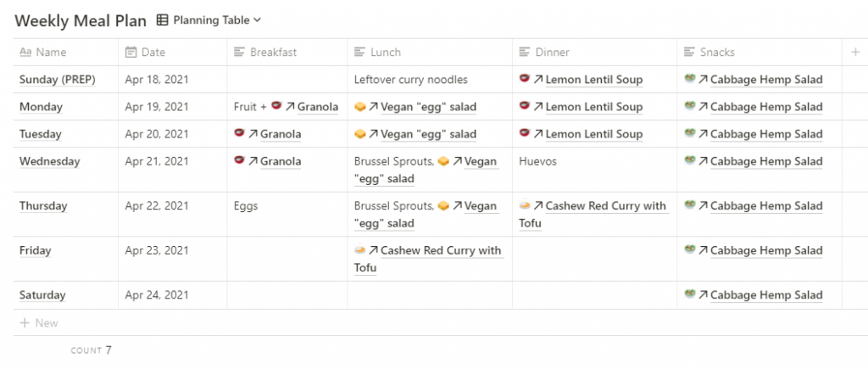Click the calendar icon in the Date header
This screenshot has width=868, height=369.
click(x=131, y=52)
